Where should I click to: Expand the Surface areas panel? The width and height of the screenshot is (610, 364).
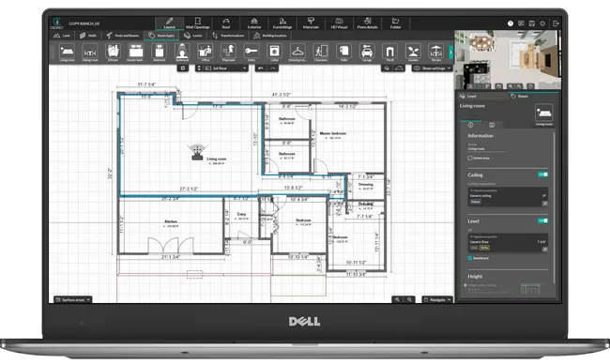pos(73,299)
